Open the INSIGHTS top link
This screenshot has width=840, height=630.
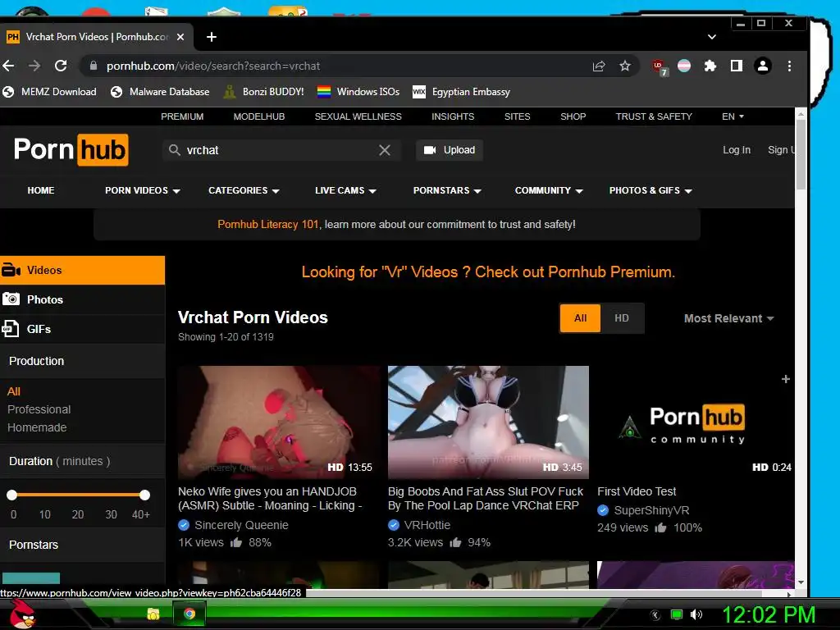pyautogui.click(x=453, y=116)
